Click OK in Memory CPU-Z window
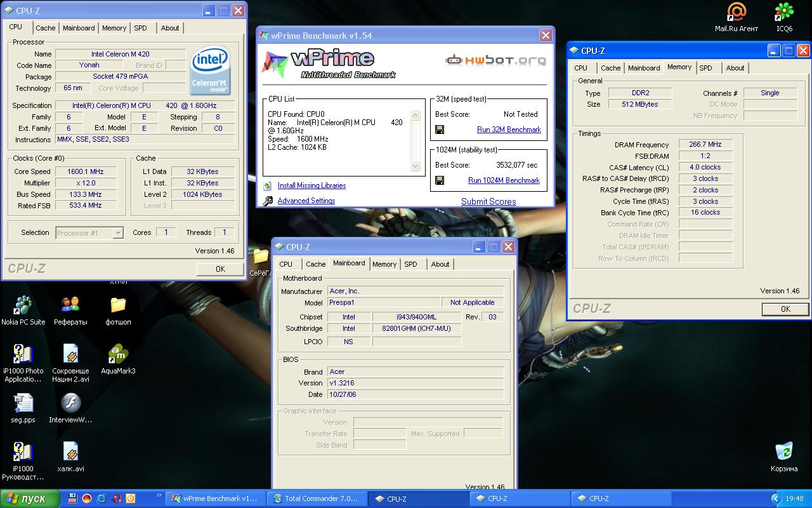The image size is (812, 508). tap(785, 309)
